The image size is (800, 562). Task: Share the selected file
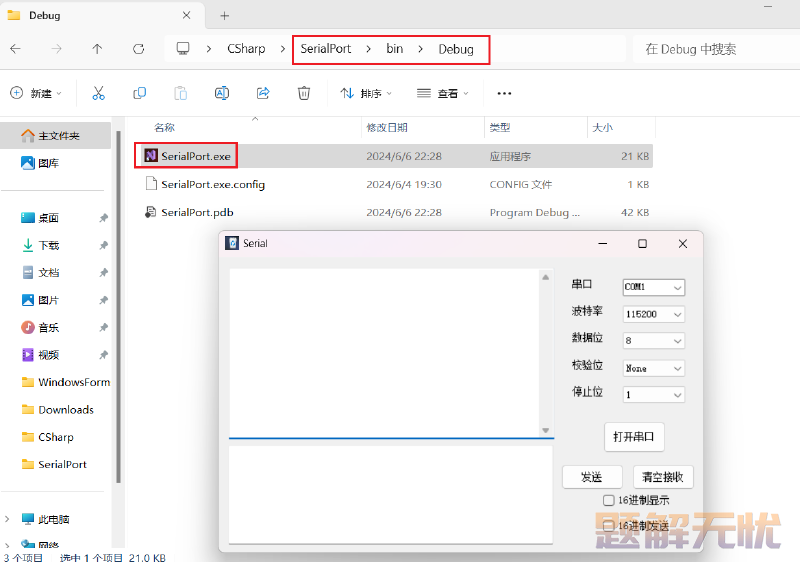tap(263, 93)
